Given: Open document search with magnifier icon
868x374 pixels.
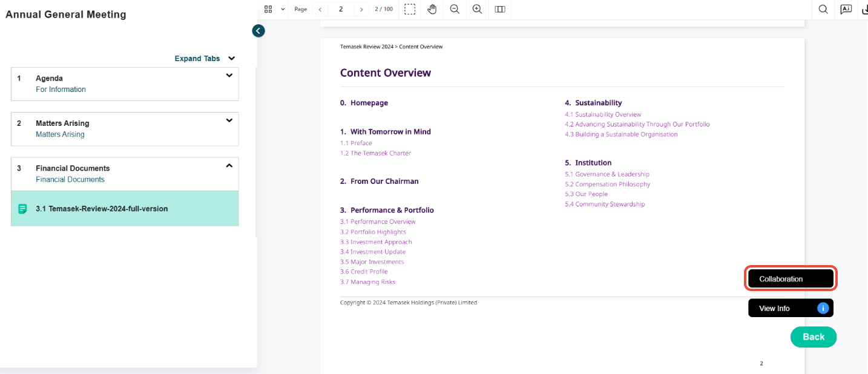Looking at the screenshot, I should point(823,9).
